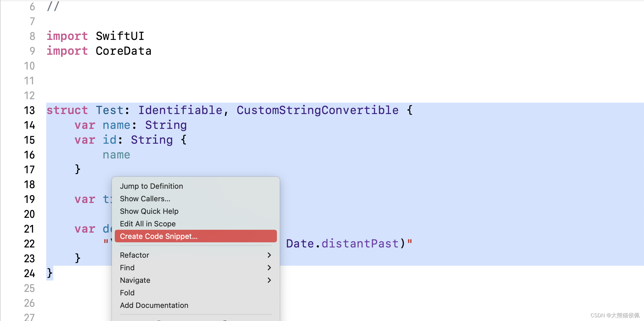Click line number 8 in gutter
This screenshot has width=644, height=321.
click(x=32, y=36)
